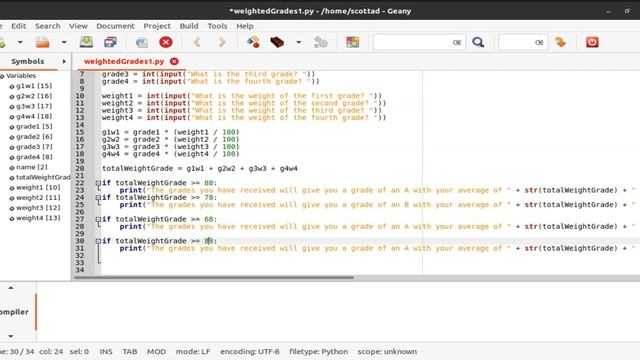Navigate back to previous location
The height and width of the screenshot is (360, 640).
[197, 42]
